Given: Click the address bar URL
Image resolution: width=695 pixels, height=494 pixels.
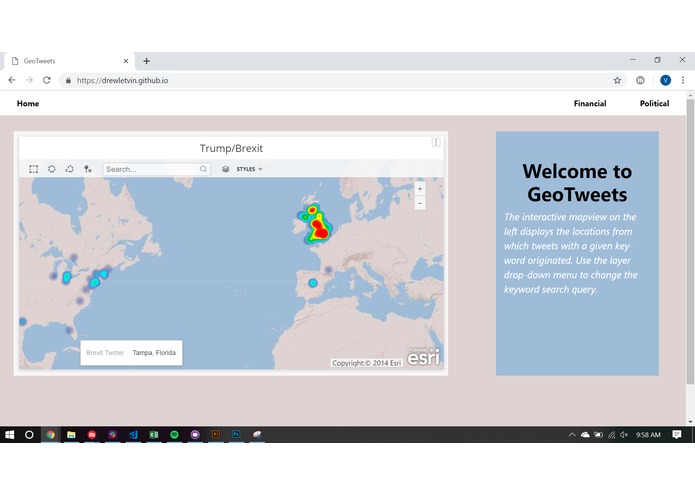Looking at the screenshot, I should coord(122,80).
